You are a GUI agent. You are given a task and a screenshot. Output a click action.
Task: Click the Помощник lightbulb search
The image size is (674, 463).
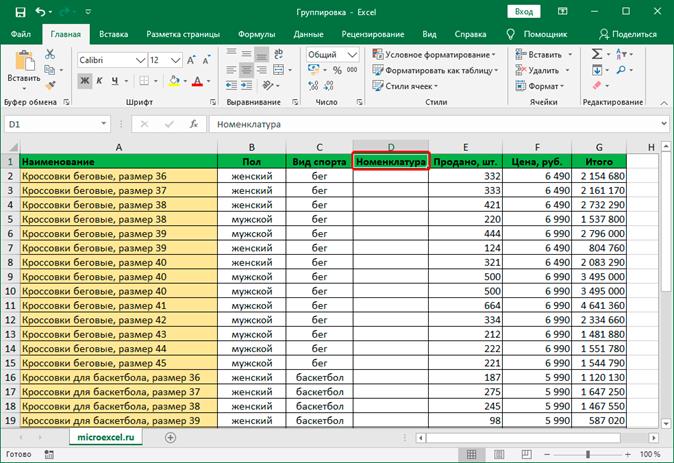click(537, 34)
